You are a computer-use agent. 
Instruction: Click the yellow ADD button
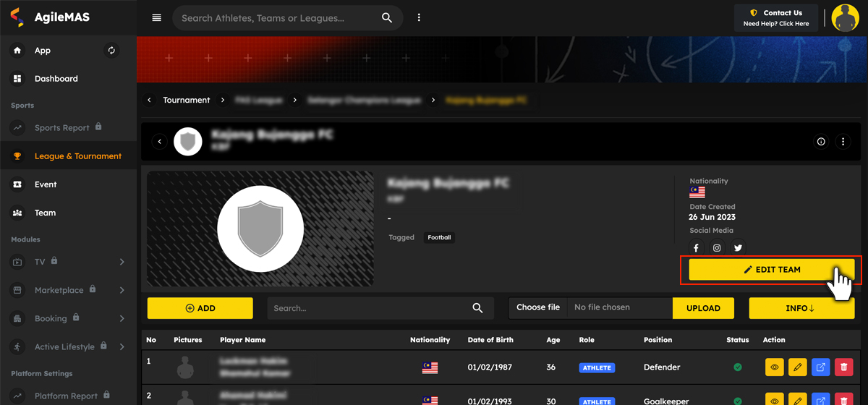200,308
